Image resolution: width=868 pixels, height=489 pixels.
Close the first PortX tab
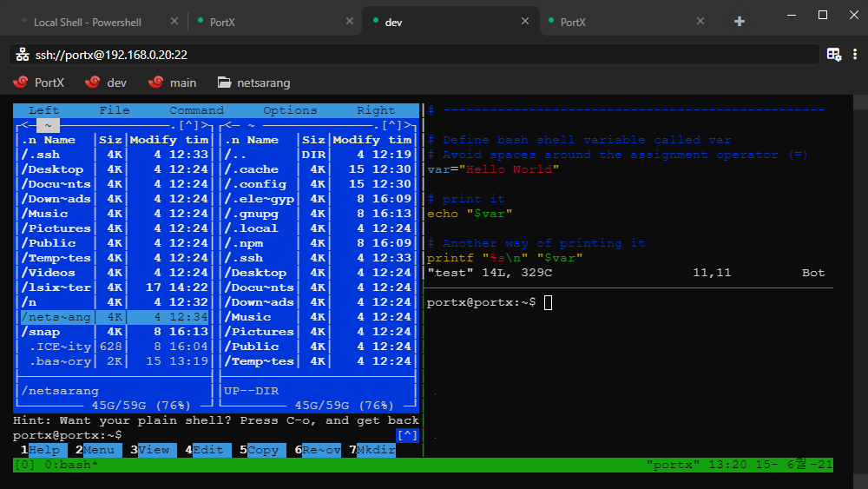(349, 21)
